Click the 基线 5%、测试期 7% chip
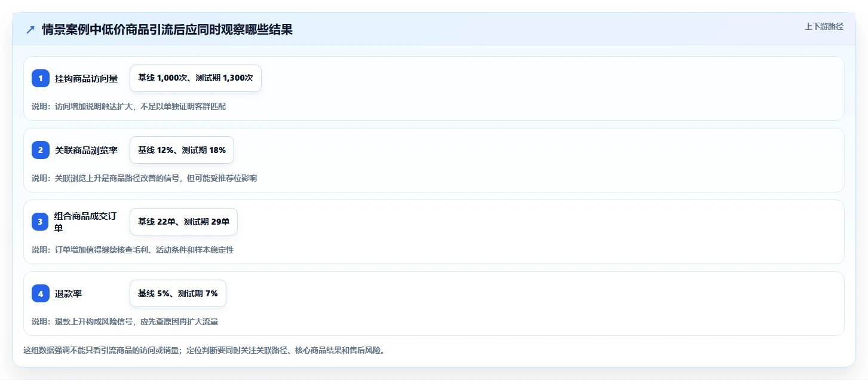The height and width of the screenshot is (380, 868). click(178, 293)
